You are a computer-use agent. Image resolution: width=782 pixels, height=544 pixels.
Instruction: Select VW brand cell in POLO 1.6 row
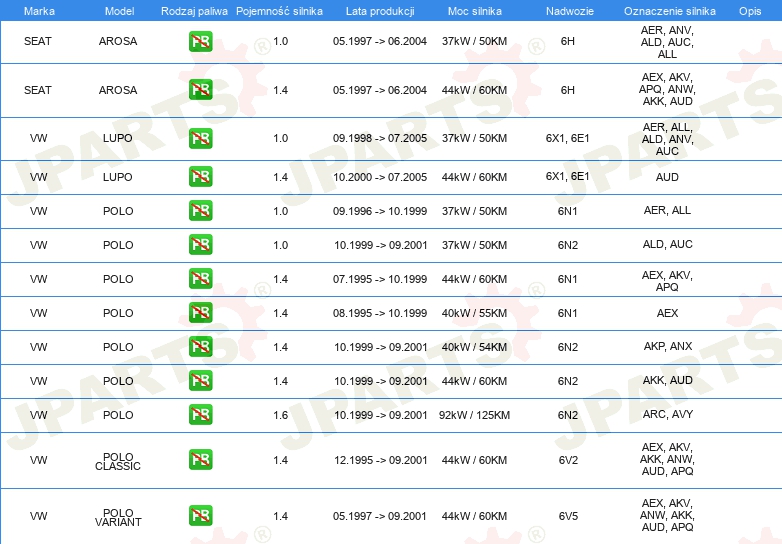(38, 415)
